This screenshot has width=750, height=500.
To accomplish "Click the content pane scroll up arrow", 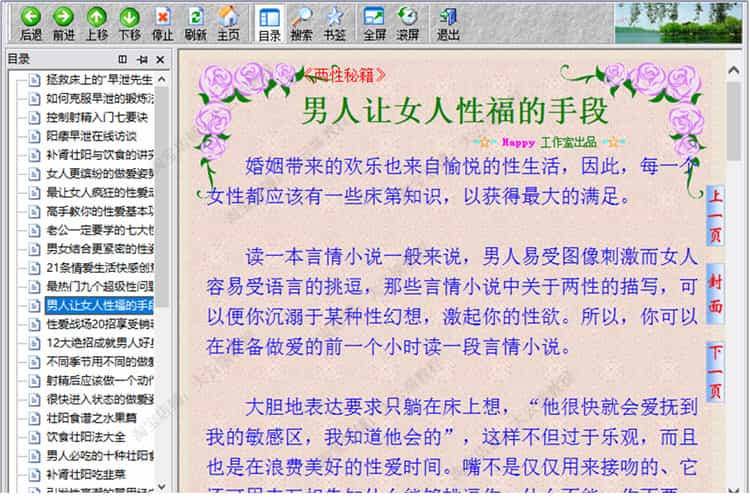I will tap(734, 71).
